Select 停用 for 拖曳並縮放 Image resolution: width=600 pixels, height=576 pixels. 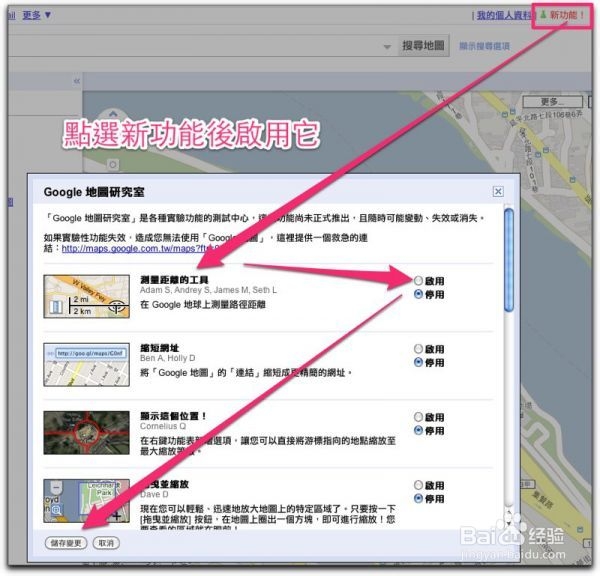coord(418,498)
